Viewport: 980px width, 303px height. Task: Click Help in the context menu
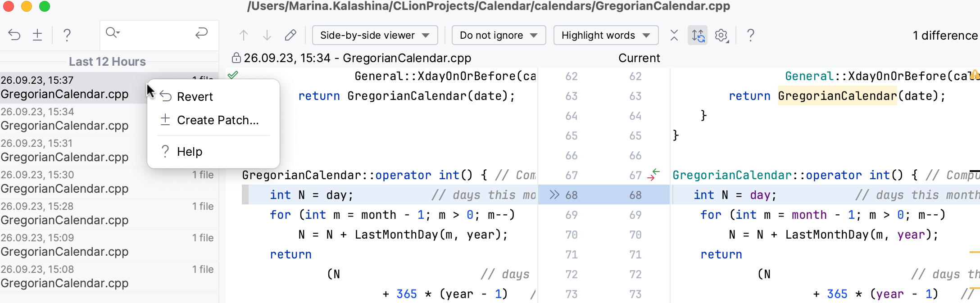coord(190,152)
